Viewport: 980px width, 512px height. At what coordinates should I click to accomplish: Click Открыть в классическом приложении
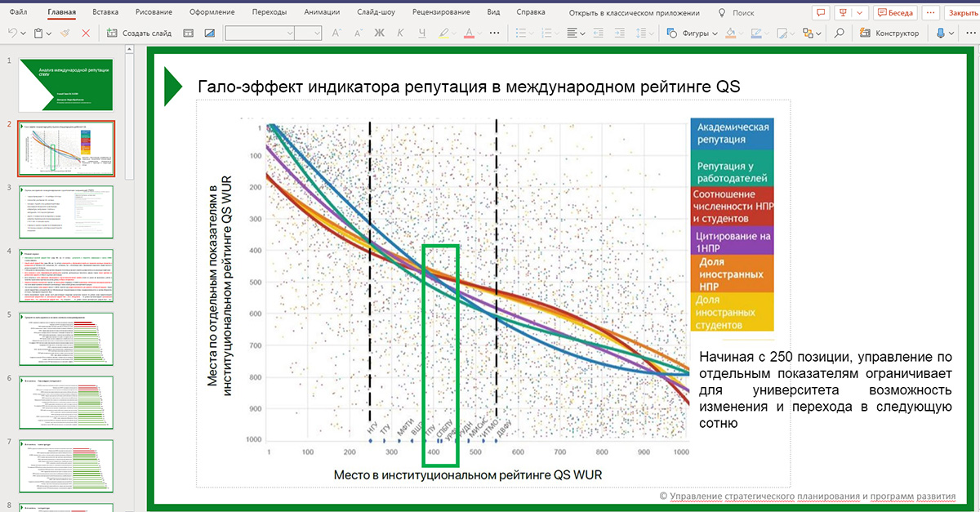(x=635, y=13)
